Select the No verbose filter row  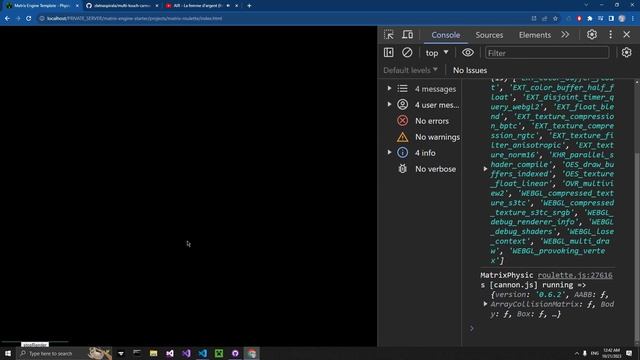422,169
